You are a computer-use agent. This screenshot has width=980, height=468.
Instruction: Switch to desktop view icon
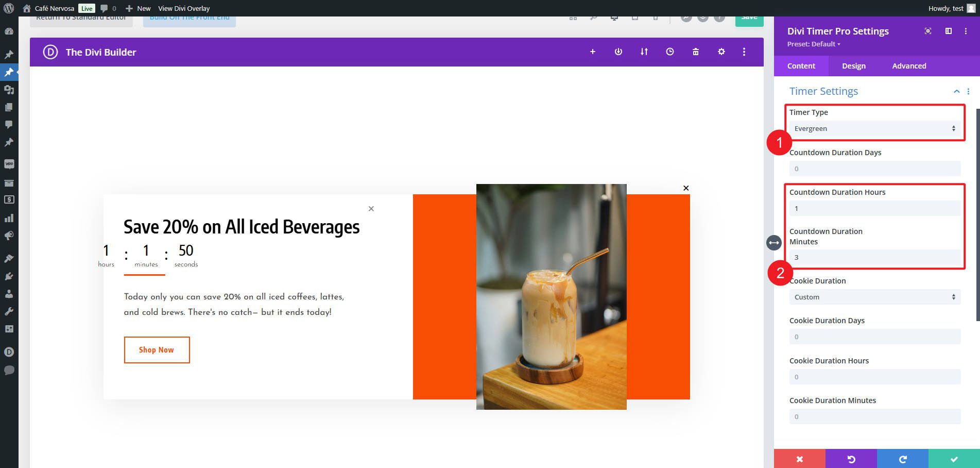coord(614,18)
